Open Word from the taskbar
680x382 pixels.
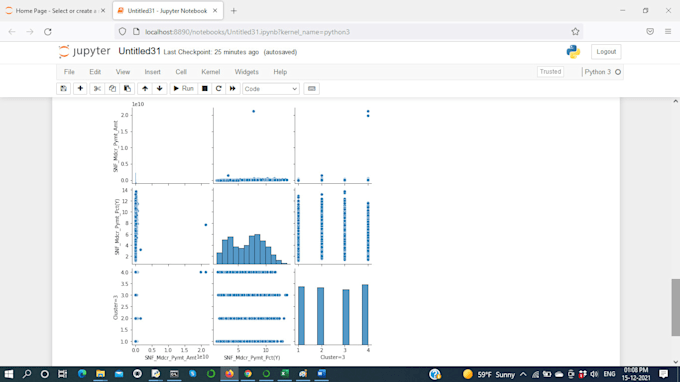[321, 374]
